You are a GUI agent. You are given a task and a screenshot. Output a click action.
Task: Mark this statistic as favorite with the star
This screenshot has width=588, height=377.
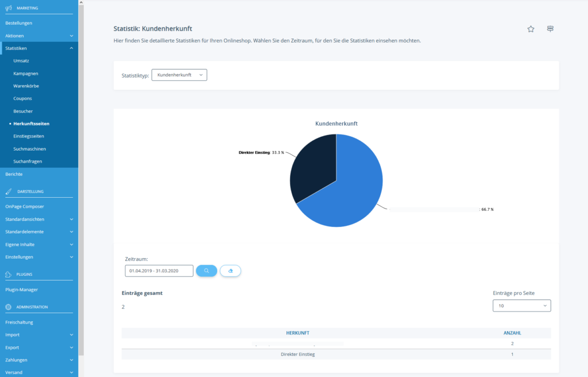pyautogui.click(x=530, y=28)
